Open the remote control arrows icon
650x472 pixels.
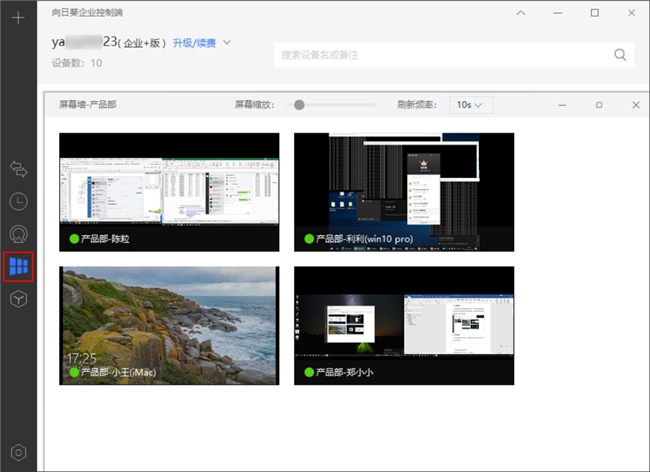[18, 169]
